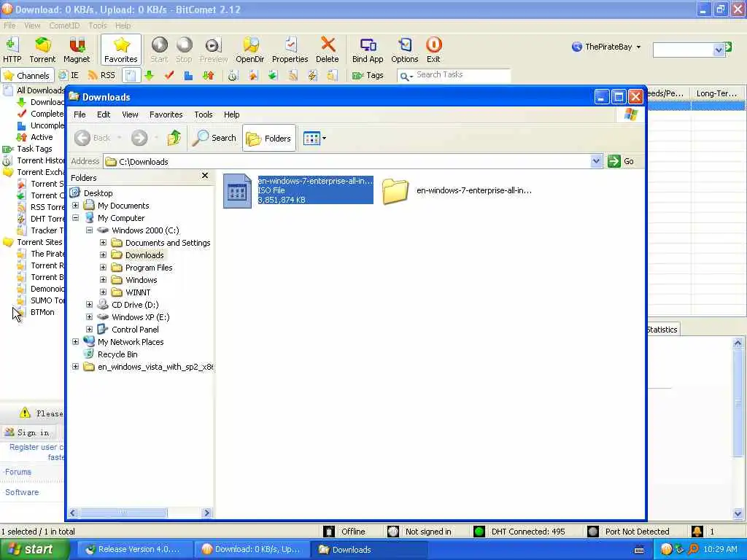Open BitComet Options

(x=404, y=50)
